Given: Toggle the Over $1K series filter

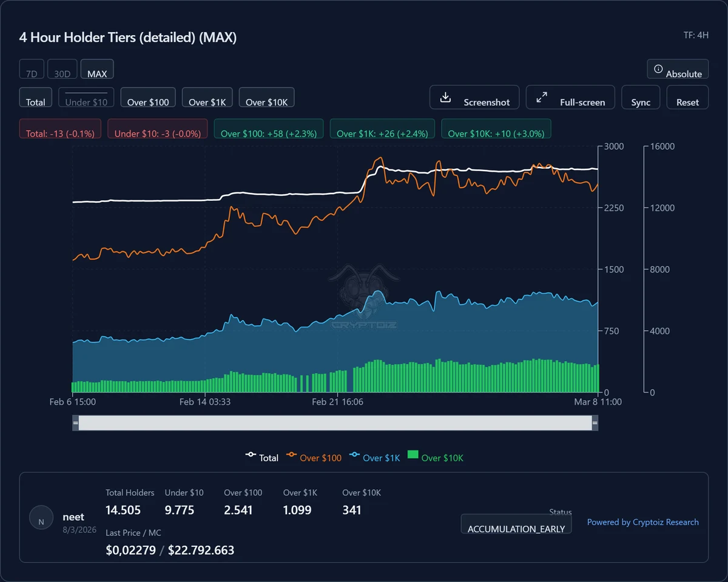Looking at the screenshot, I should (207, 97).
